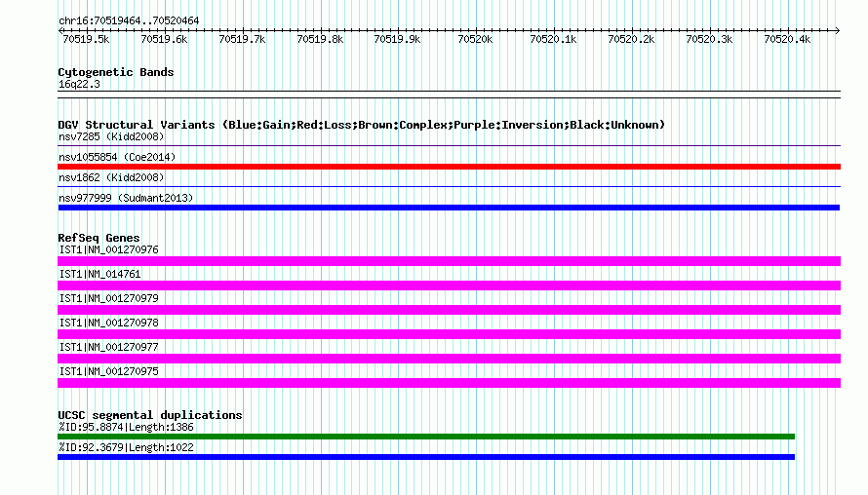Open variant nsv1055854 (Coe2014) label
Viewport: 868px width, 495px height.
(117, 157)
